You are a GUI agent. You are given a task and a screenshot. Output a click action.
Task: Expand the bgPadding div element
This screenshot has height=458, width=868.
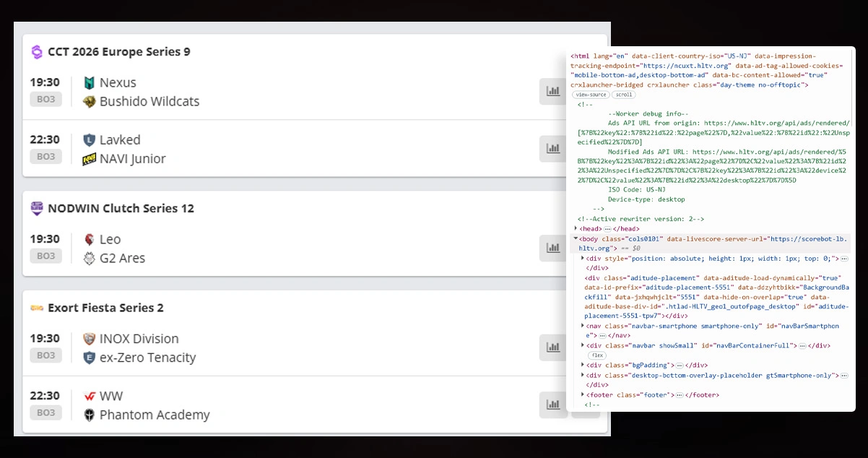(583, 366)
